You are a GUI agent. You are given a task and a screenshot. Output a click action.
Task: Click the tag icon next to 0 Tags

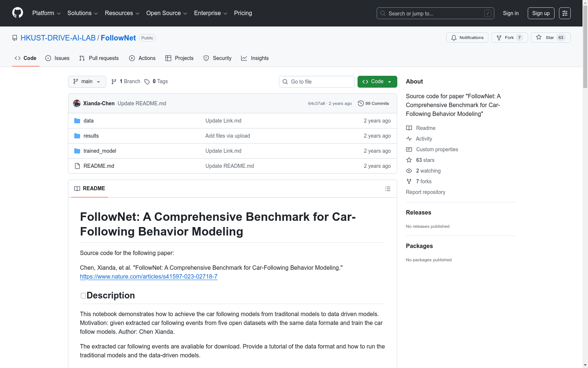(x=147, y=82)
